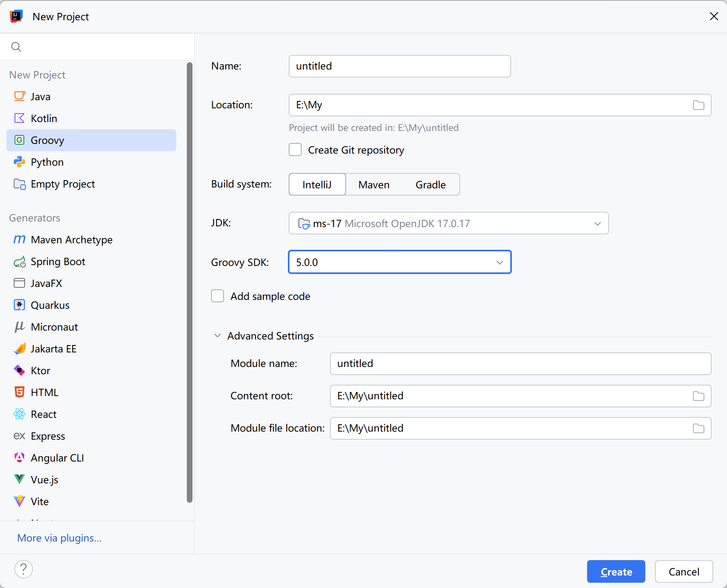Choose Gradle as build system

[x=430, y=185]
